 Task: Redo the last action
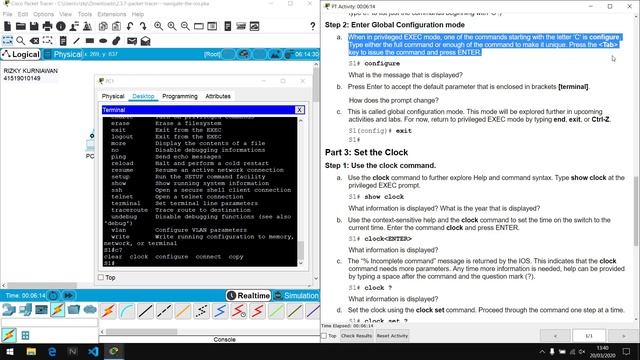point(143,27)
